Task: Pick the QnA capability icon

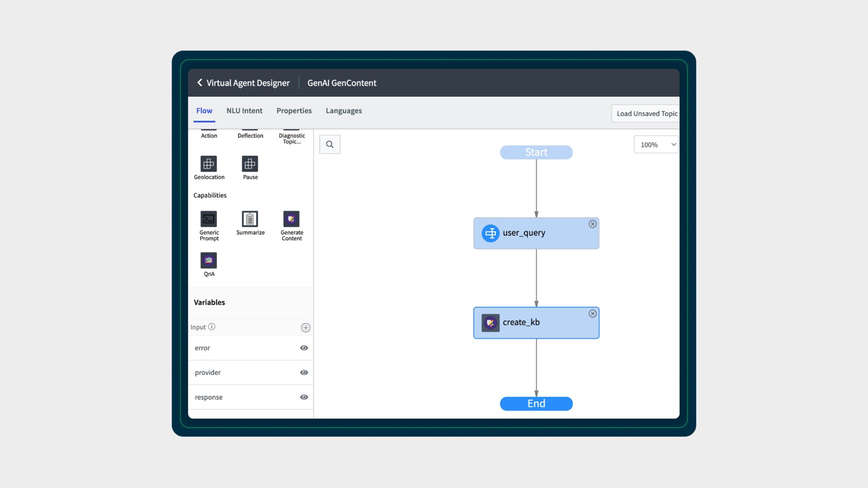Action: tap(209, 260)
